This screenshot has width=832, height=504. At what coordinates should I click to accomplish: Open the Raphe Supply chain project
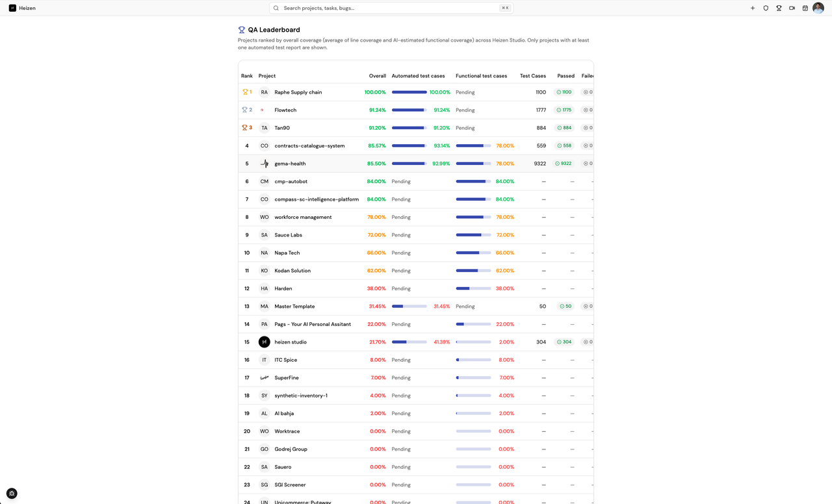[x=298, y=92]
